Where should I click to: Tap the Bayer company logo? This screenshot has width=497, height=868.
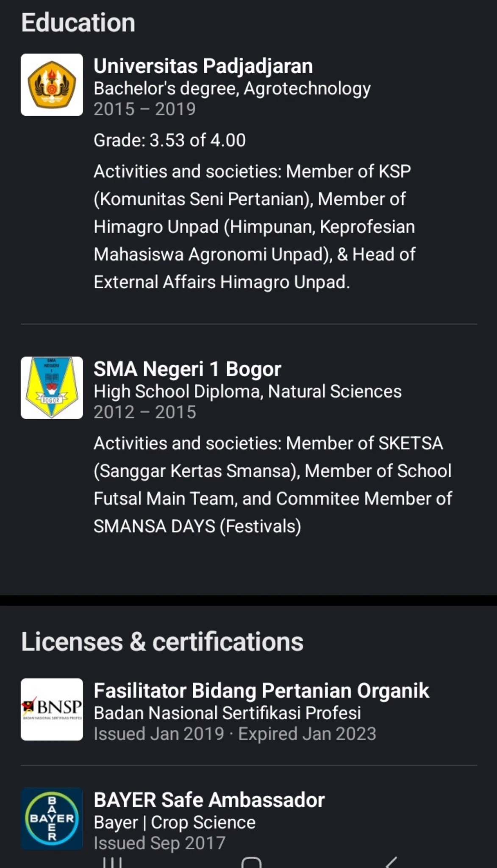(52, 819)
